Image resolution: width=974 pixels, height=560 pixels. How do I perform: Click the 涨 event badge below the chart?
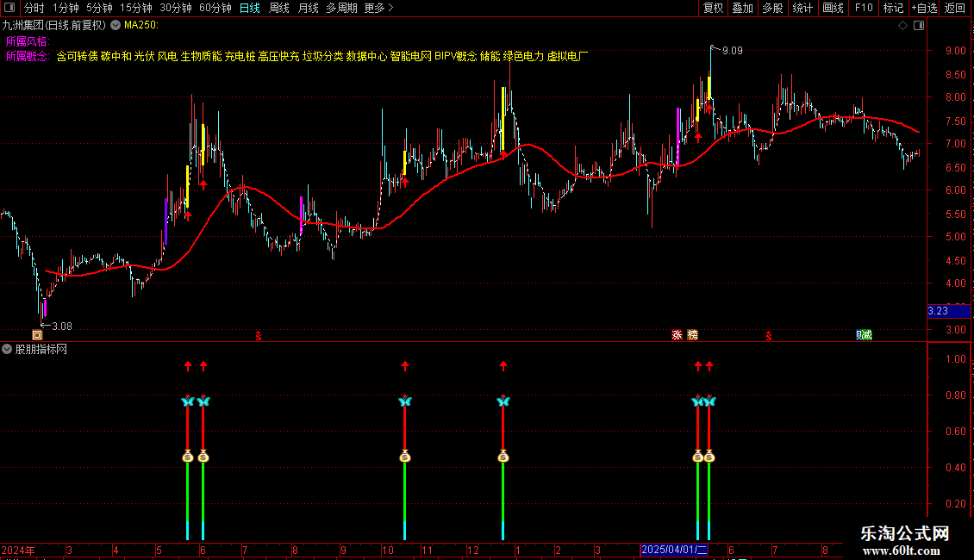point(677,335)
